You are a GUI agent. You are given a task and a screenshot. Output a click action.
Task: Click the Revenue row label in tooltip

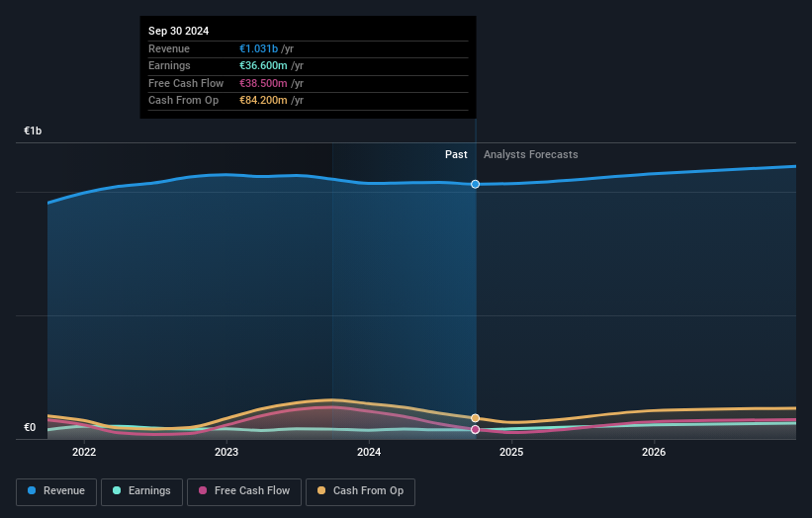169,48
